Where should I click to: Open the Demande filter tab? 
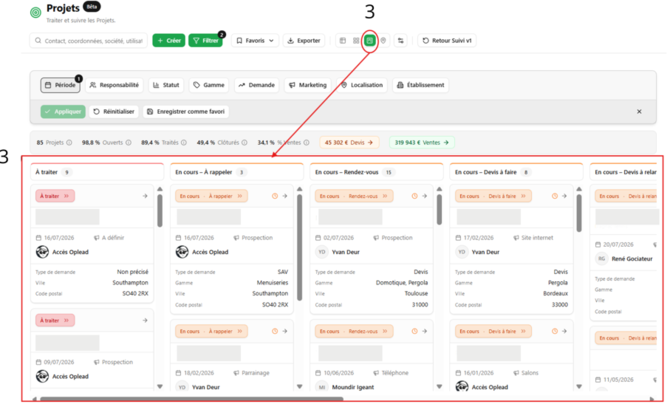click(x=256, y=85)
